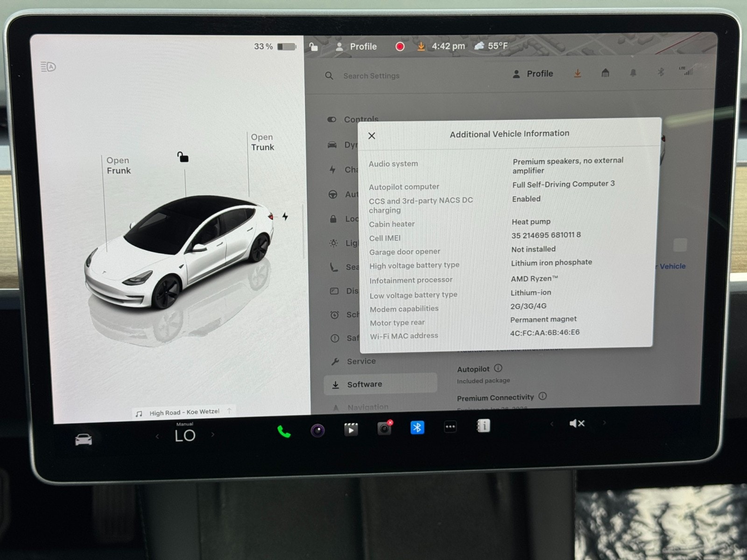
Task: Open the owner's manual icon
Action: coord(483,426)
